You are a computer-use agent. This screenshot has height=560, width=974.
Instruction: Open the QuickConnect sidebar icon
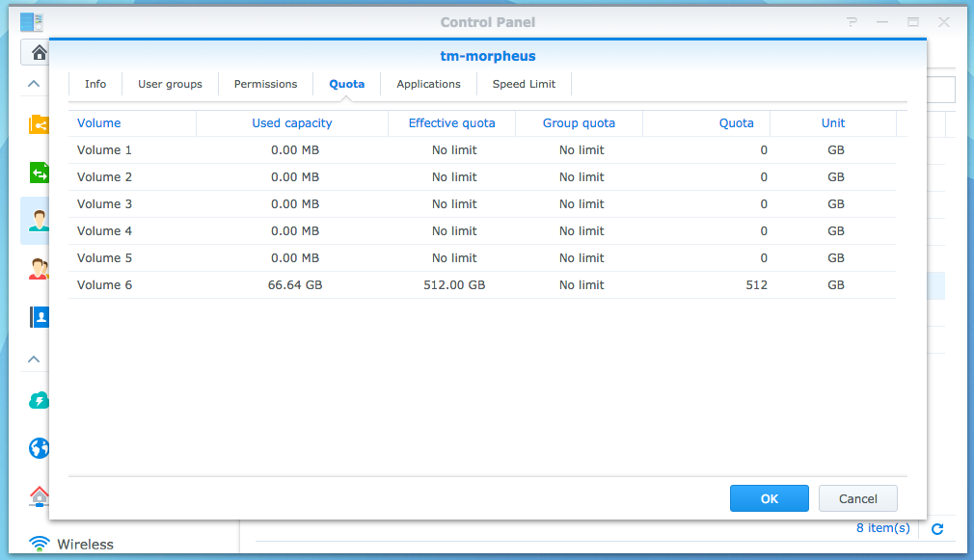pos(39,400)
